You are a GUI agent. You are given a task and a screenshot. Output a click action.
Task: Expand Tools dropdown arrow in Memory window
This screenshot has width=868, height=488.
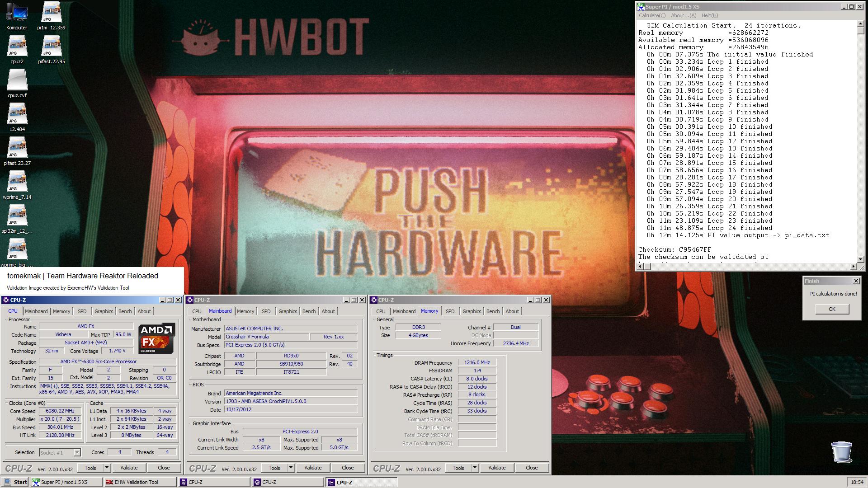[x=475, y=468]
